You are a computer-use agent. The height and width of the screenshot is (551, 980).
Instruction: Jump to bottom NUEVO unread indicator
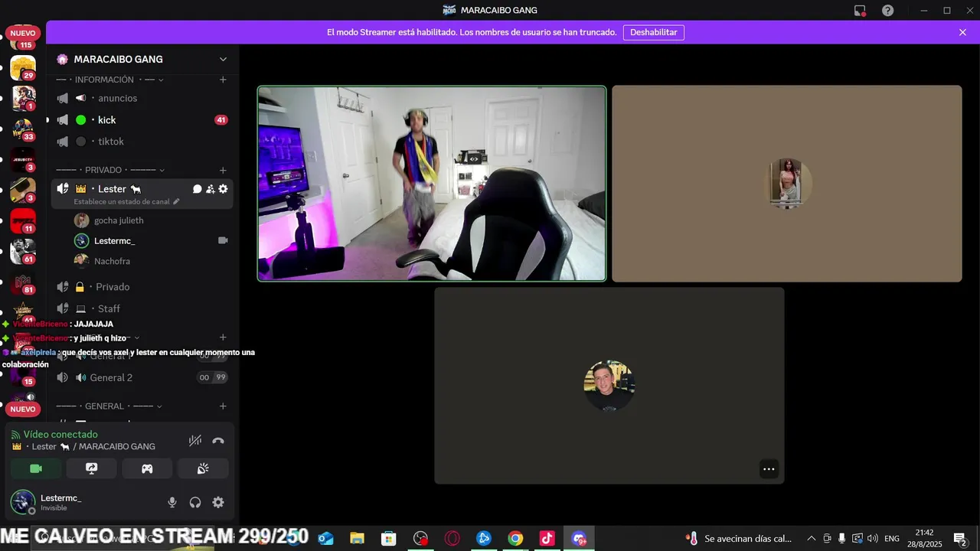[x=23, y=409]
